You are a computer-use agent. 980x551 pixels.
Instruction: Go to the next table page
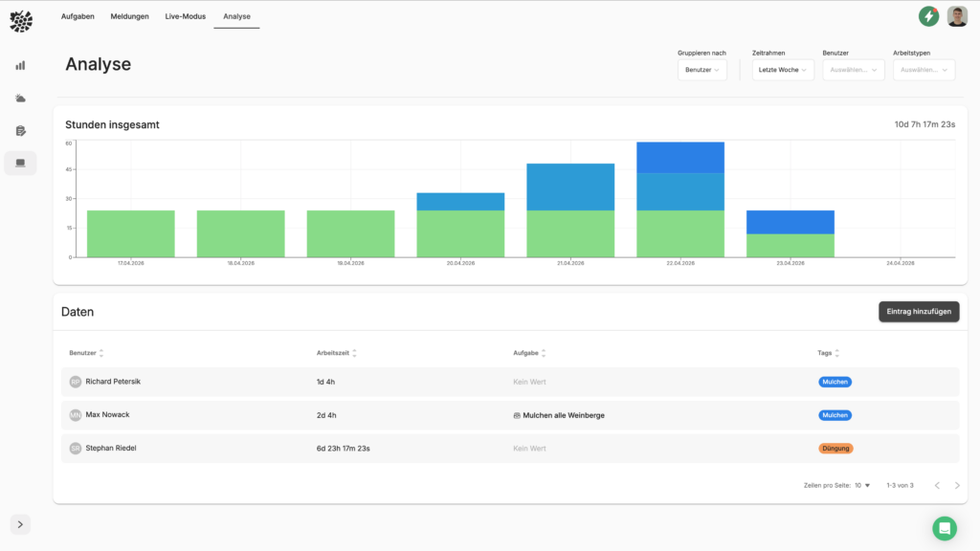[957, 486]
